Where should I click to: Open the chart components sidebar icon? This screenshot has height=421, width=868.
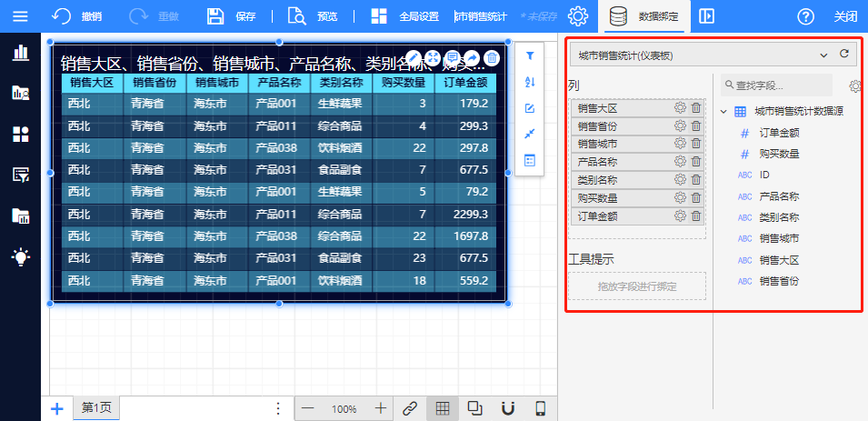(20, 52)
